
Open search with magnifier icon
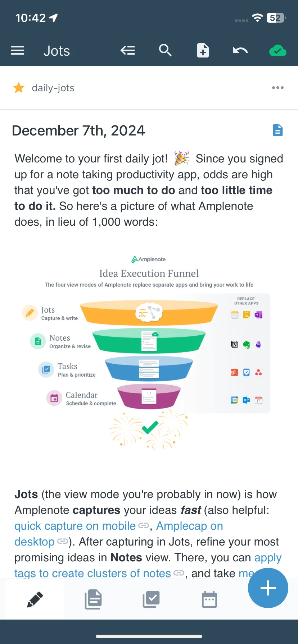pyautogui.click(x=165, y=50)
